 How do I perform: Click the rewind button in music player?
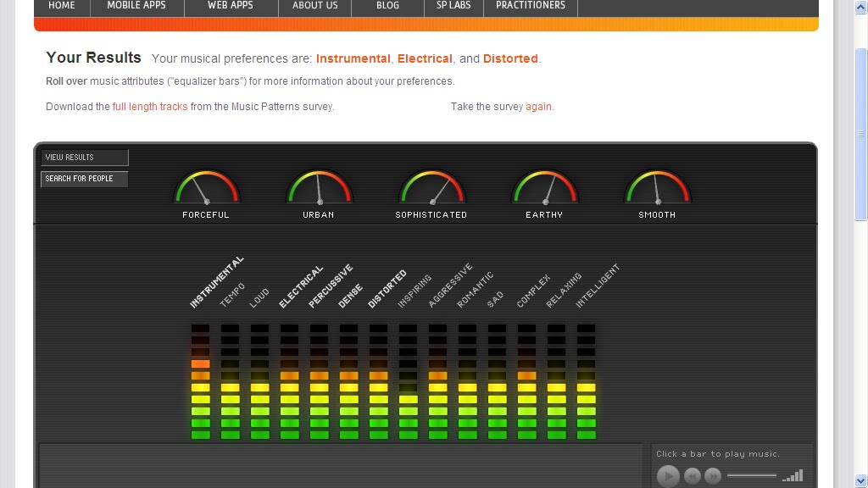[x=692, y=476]
